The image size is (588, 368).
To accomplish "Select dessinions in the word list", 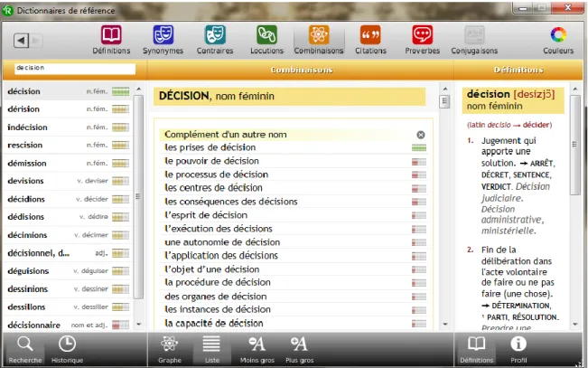I will (69, 289).
